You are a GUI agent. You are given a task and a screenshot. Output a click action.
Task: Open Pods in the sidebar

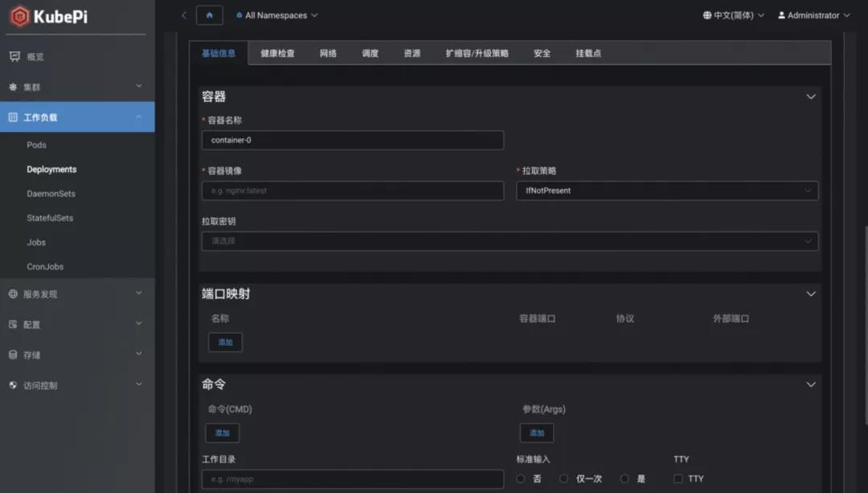point(36,145)
